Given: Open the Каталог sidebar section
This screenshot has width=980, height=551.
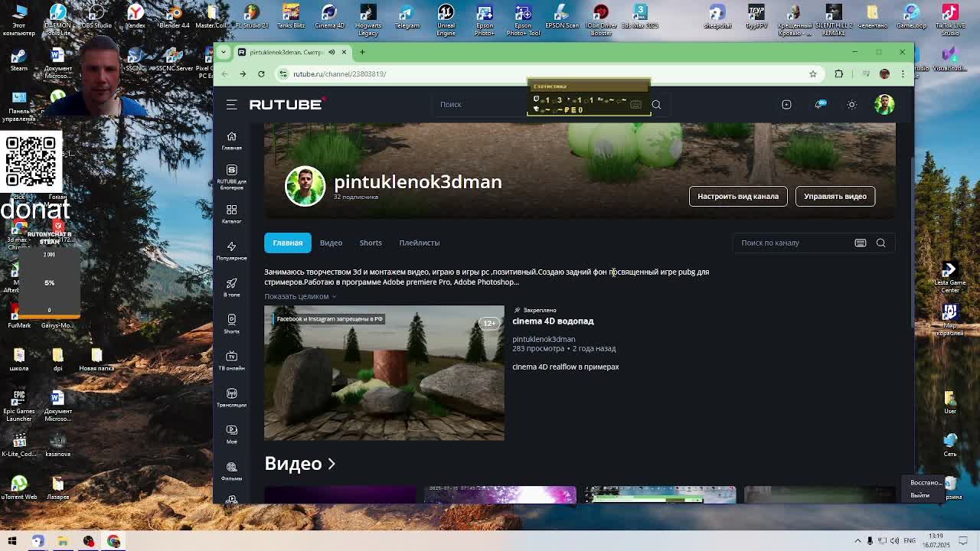Looking at the screenshot, I should click(231, 214).
